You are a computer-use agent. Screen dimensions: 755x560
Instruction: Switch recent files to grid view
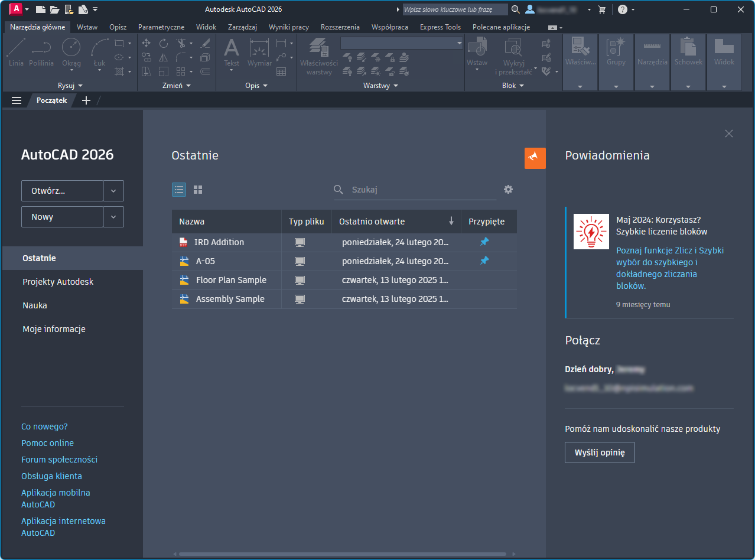pyautogui.click(x=198, y=190)
